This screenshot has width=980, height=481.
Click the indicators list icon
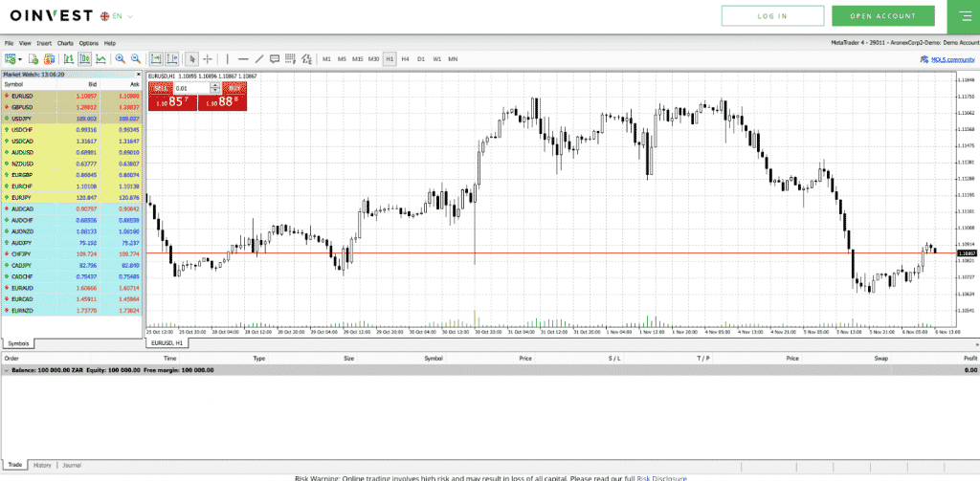point(306,58)
